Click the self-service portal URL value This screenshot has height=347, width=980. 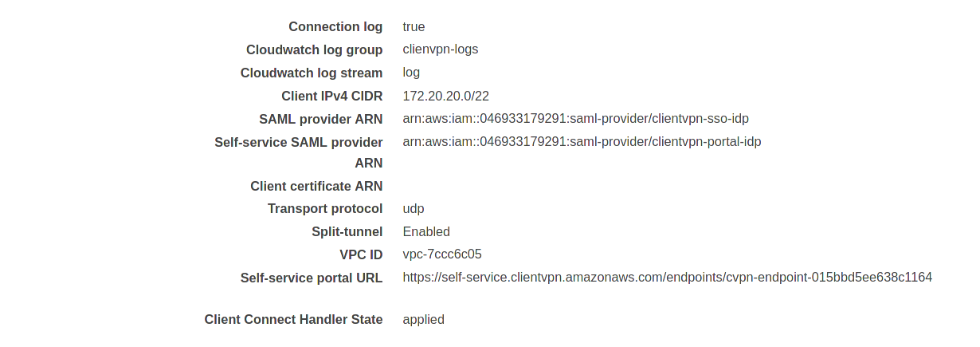pyautogui.click(x=667, y=278)
